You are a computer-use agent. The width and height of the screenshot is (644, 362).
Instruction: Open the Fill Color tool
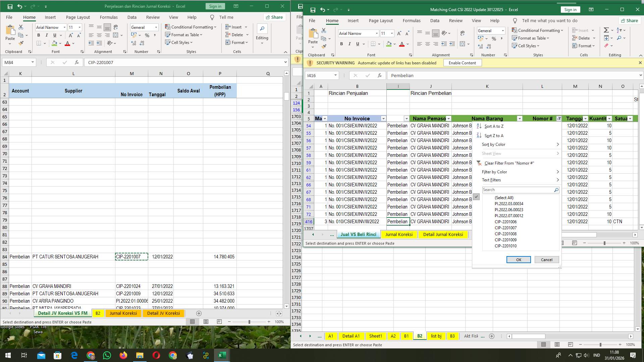click(388, 44)
